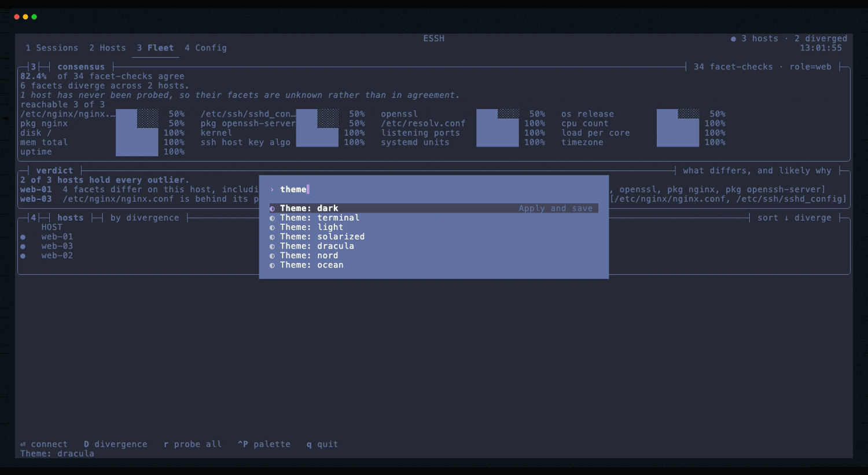Click the 2 diverged status text
Screen dimensions: 868x475
pos(821,39)
